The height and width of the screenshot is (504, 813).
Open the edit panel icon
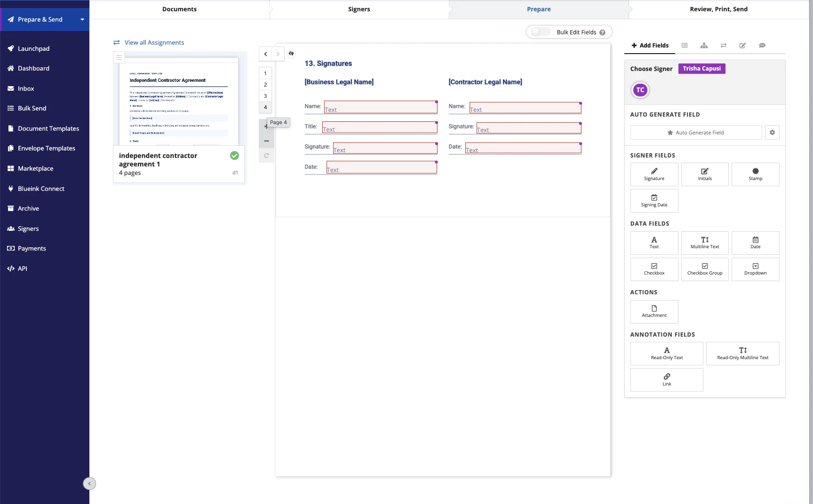point(742,45)
